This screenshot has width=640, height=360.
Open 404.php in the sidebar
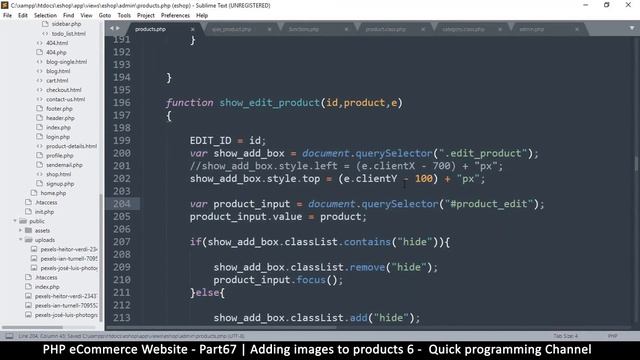tap(56, 52)
